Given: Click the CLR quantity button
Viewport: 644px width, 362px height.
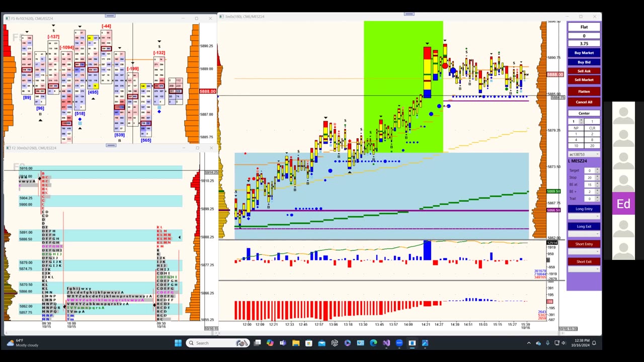Looking at the screenshot, I should (x=592, y=128).
